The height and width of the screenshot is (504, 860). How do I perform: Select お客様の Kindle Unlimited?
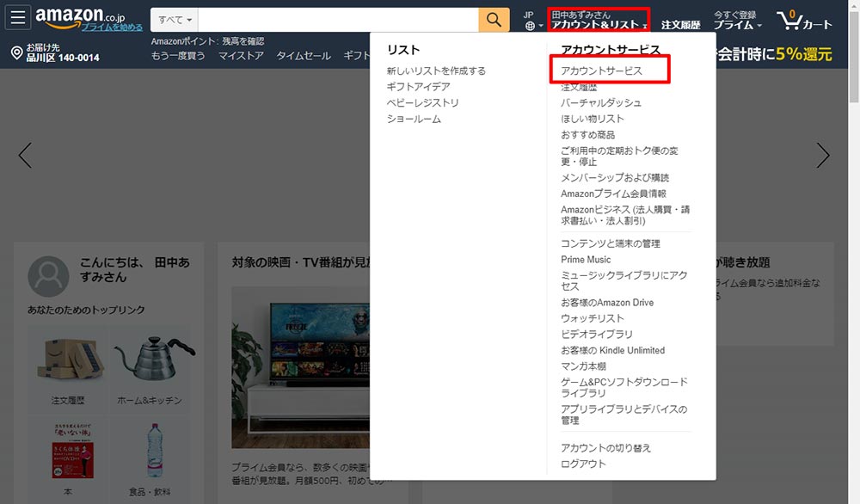pos(612,350)
